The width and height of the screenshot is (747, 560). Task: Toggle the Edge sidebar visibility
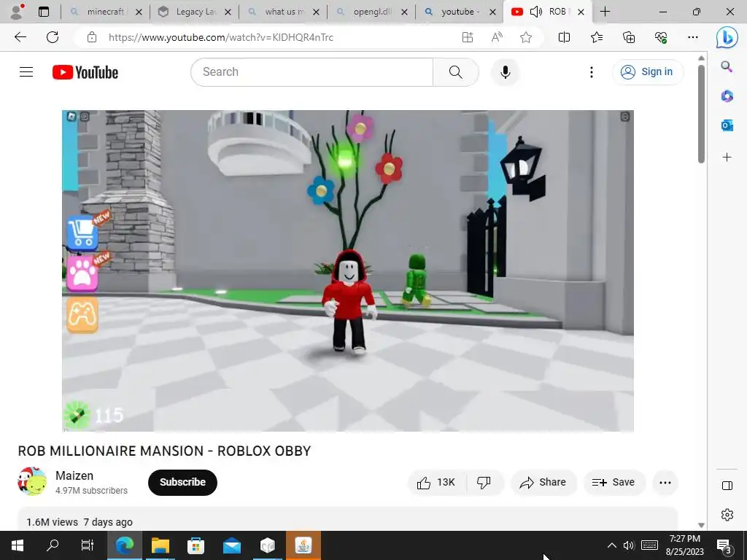(727, 485)
